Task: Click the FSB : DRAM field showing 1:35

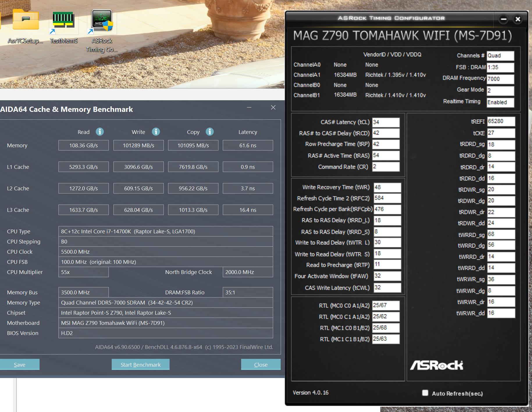Action: click(x=501, y=67)
